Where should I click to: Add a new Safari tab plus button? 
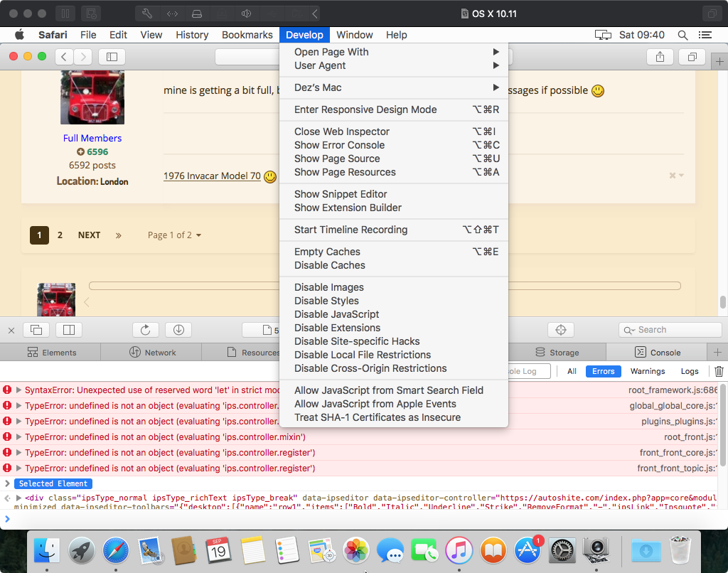[719, 61]
